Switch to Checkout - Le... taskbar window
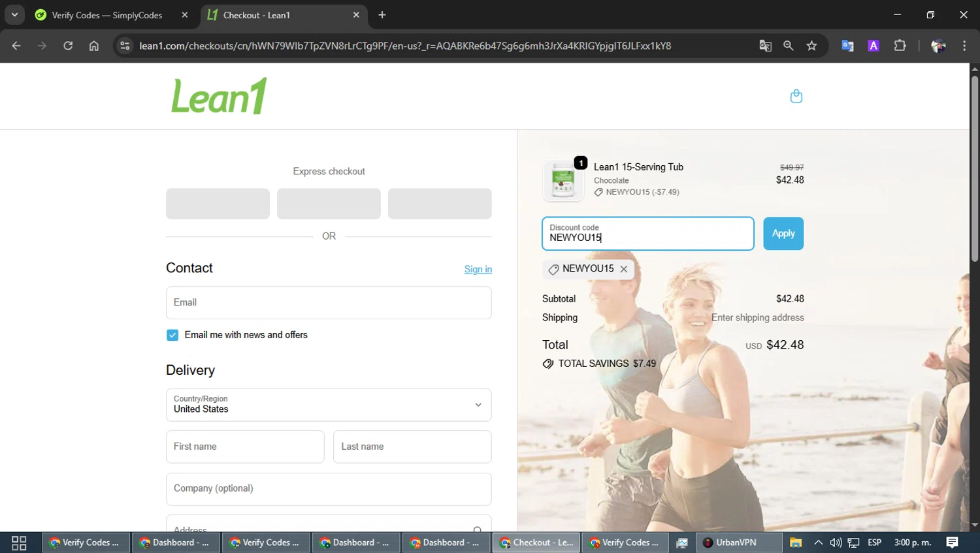 click(x=536, y=543)
